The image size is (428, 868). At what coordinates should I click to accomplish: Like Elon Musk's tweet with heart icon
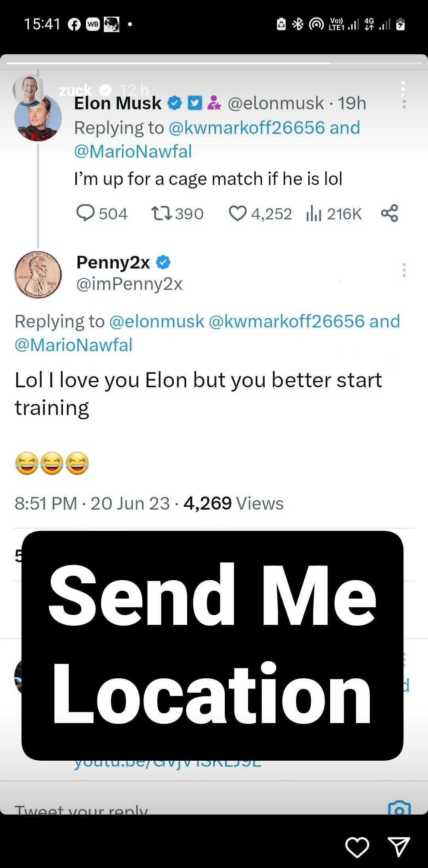click(x=238, y=213)
